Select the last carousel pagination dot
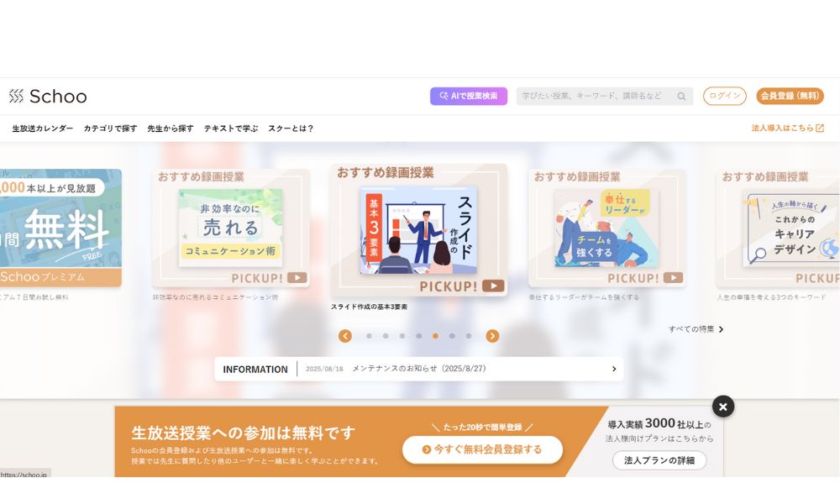This screenshot has height=504, width=840. click(469, 336)
